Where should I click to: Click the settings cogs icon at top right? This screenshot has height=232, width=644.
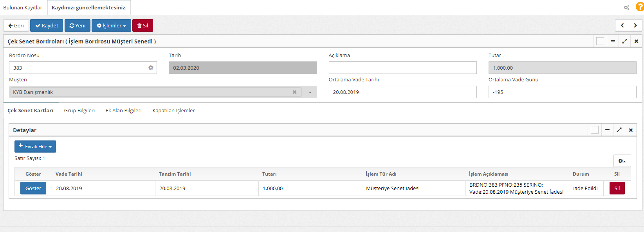(x=626, y=7)
